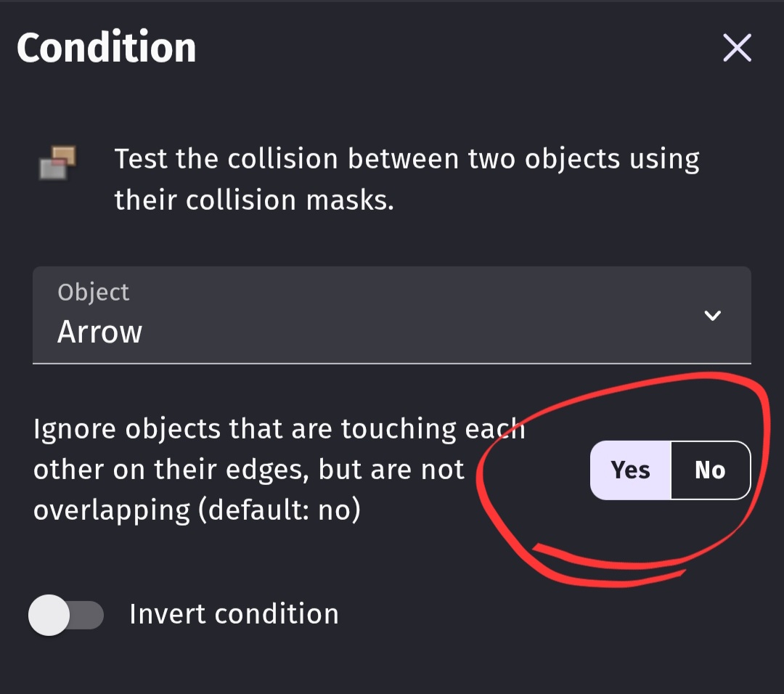
Task: Click the Arrow object name value
Action: [x=100, y=332]
